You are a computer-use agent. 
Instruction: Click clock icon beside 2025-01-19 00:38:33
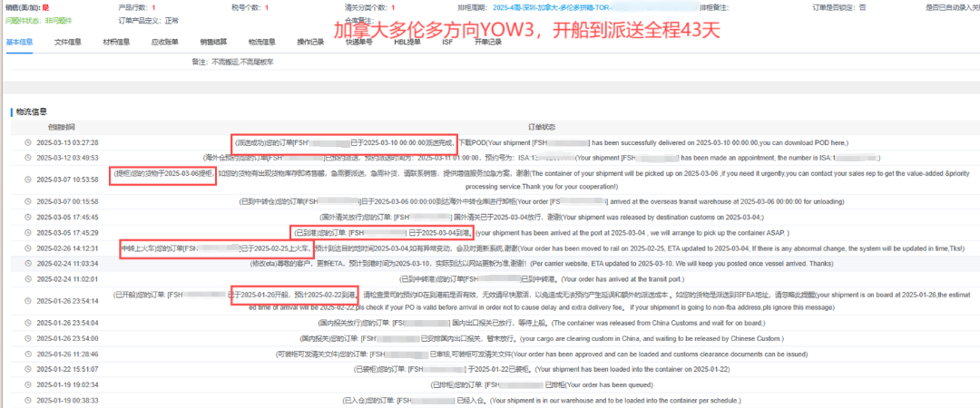[x=27, y=400]
